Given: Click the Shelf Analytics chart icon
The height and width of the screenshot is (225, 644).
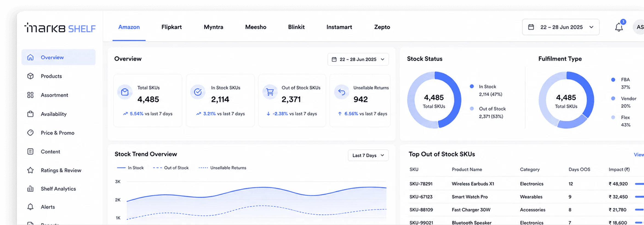Looking at the screenshot, I should [x=30, y=189].
